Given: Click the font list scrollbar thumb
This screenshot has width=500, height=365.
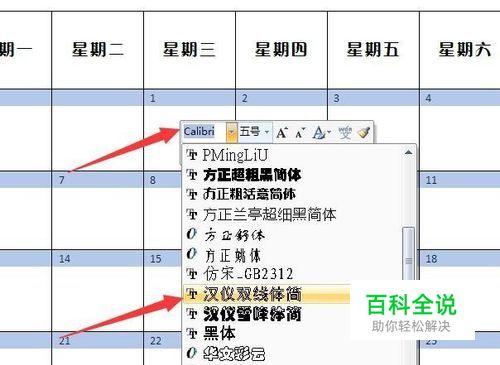Looking at the screenshot, I should click(408, 255).
